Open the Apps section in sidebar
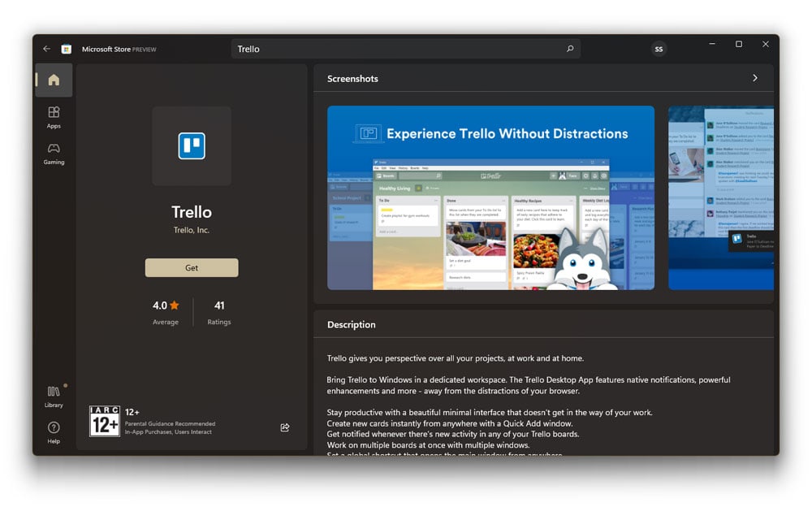 click(54, 117)
